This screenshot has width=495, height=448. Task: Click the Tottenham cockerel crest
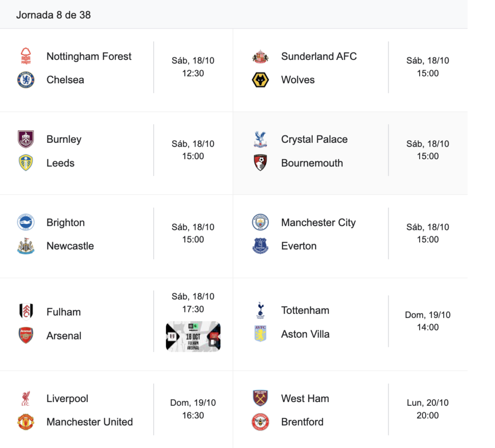click(x=261, y=311)
